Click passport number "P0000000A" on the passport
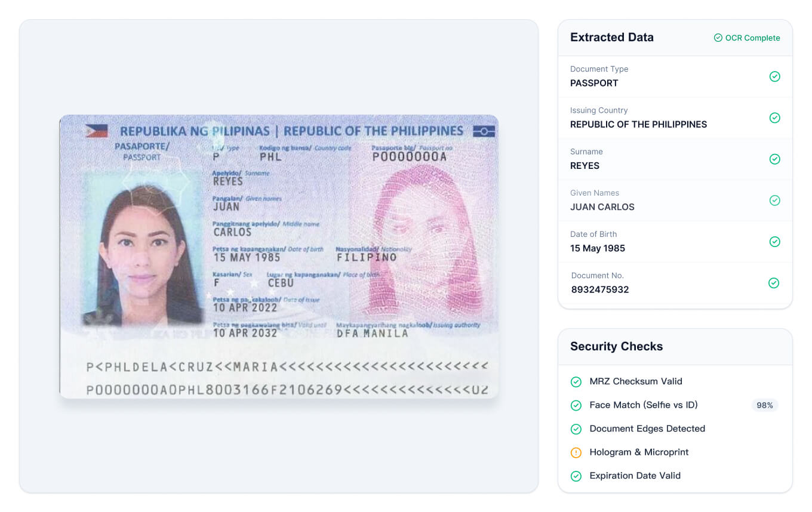The width and height of the screenshot is (812, 512). click(x=409, y=157)
